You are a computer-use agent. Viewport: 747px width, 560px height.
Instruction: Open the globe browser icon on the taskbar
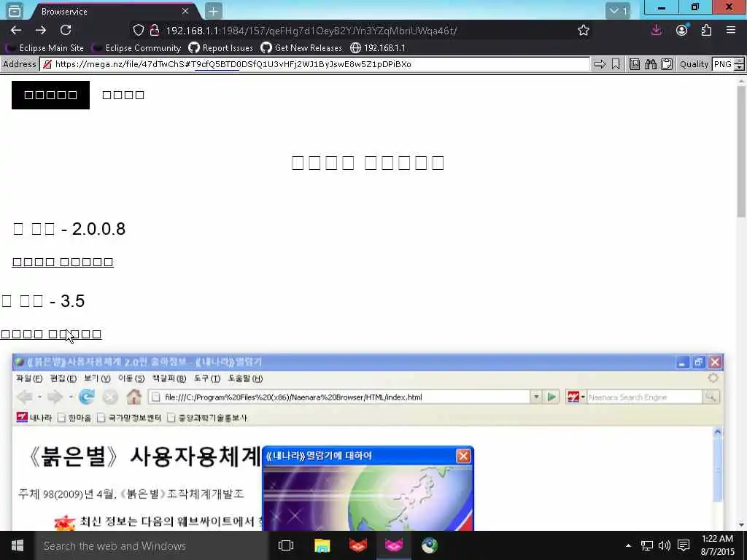pyautogui.click(x=429, y=545)
